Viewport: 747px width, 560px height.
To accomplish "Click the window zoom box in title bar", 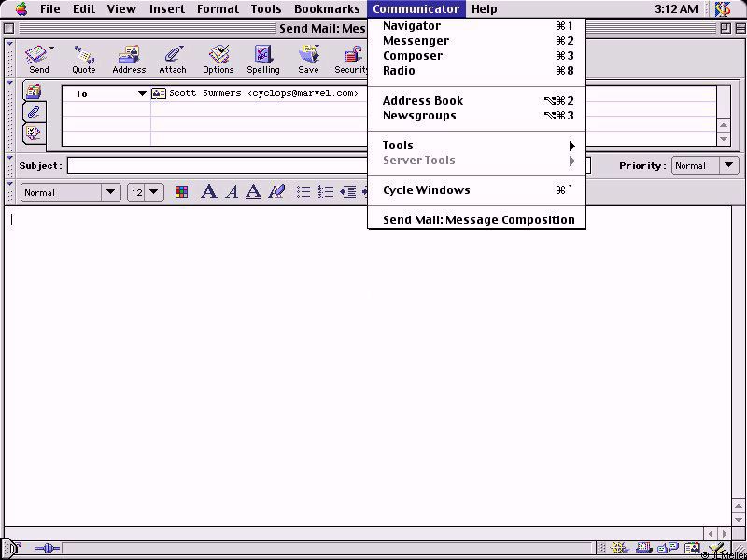I will pos(726,29).
